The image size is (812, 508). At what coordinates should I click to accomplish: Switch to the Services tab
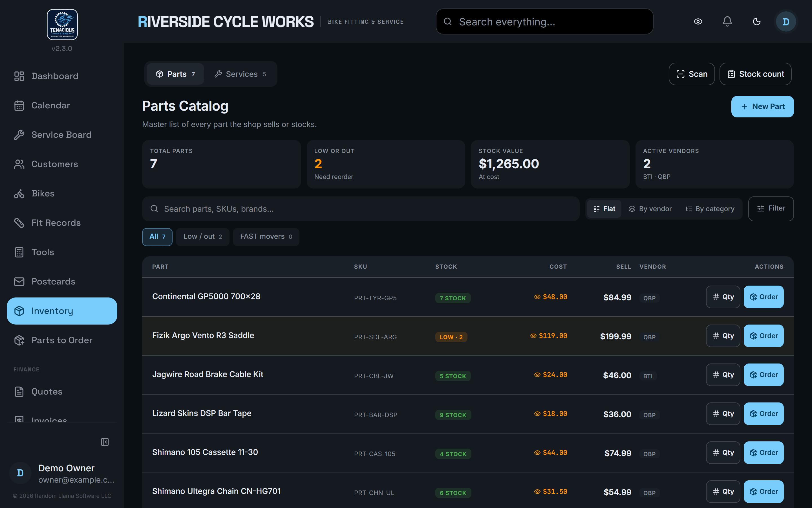coord(240,74)
